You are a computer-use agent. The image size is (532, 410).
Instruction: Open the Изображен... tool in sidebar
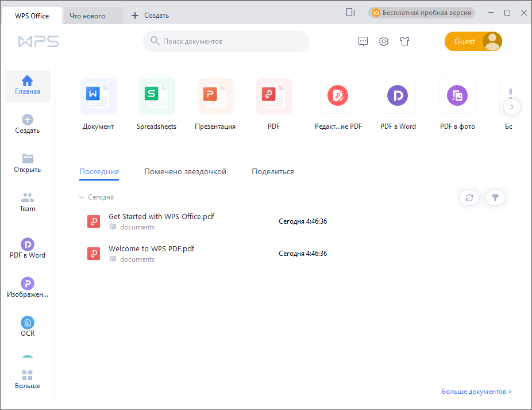[28, 288]
